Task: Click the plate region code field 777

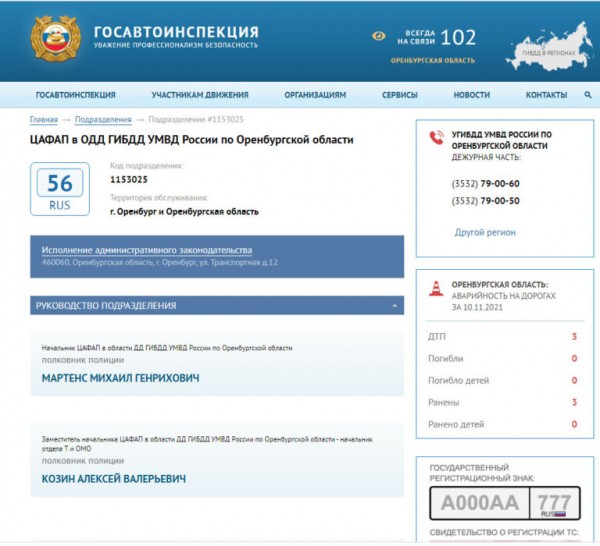Action: pyautogui.click(x=554, y=503)
